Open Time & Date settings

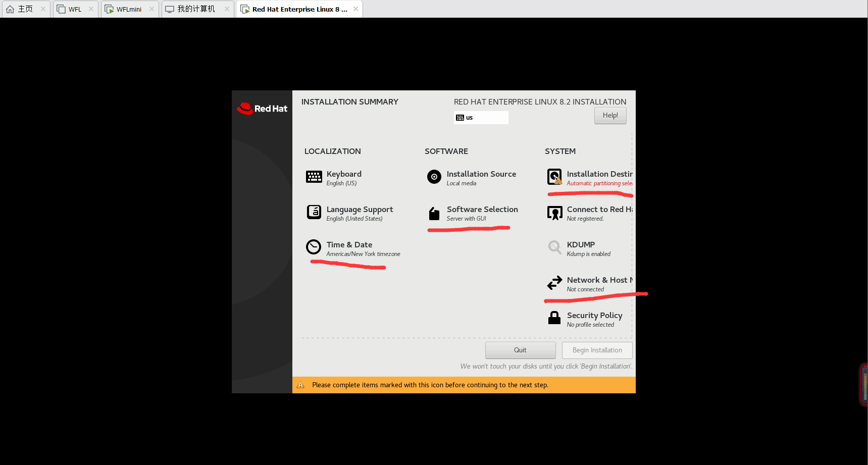tap(349, 244)
